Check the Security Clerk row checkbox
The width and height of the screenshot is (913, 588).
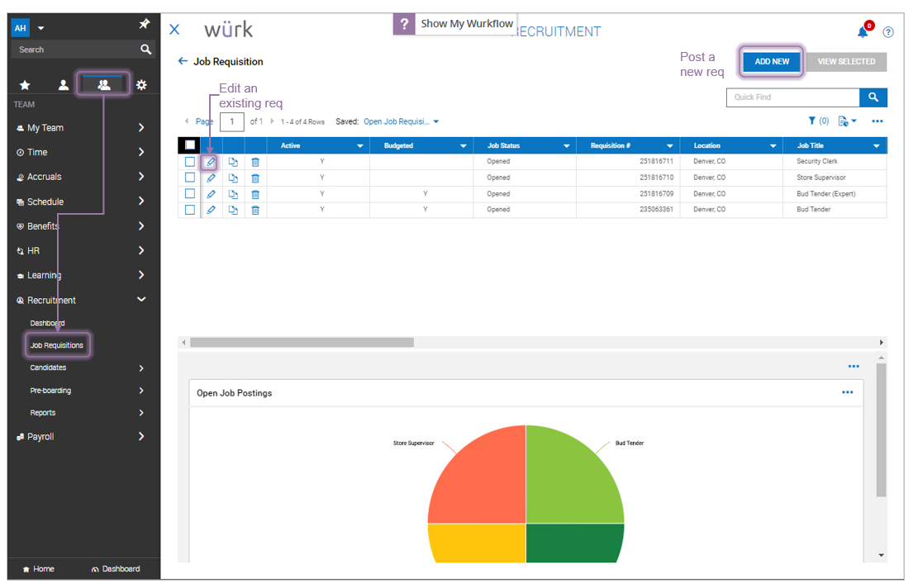[x=190, y=162]
